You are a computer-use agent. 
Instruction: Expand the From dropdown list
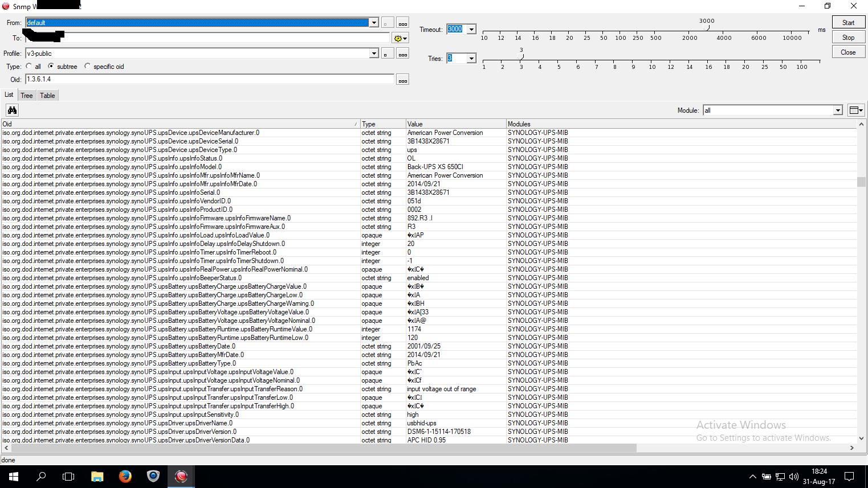(374, 23)
